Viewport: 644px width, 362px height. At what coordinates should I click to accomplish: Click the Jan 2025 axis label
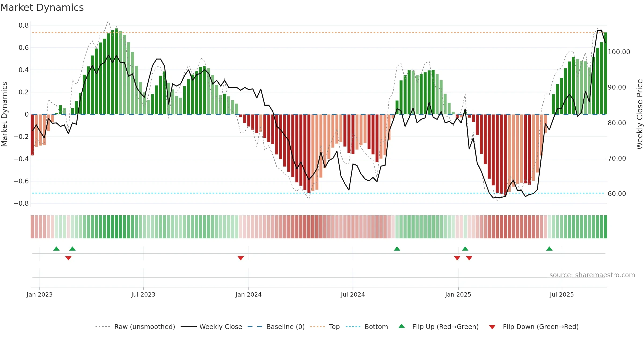click(458, 294)
